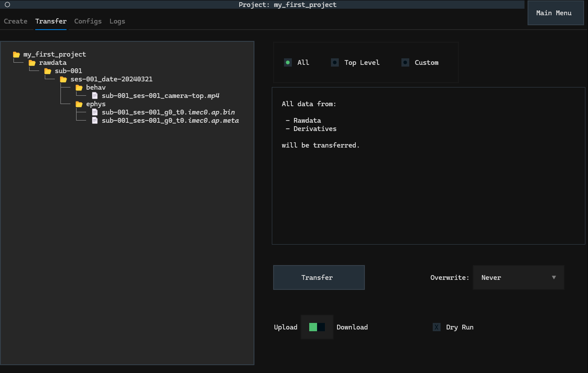Click the camera-top.mp4 file icon

95,96
